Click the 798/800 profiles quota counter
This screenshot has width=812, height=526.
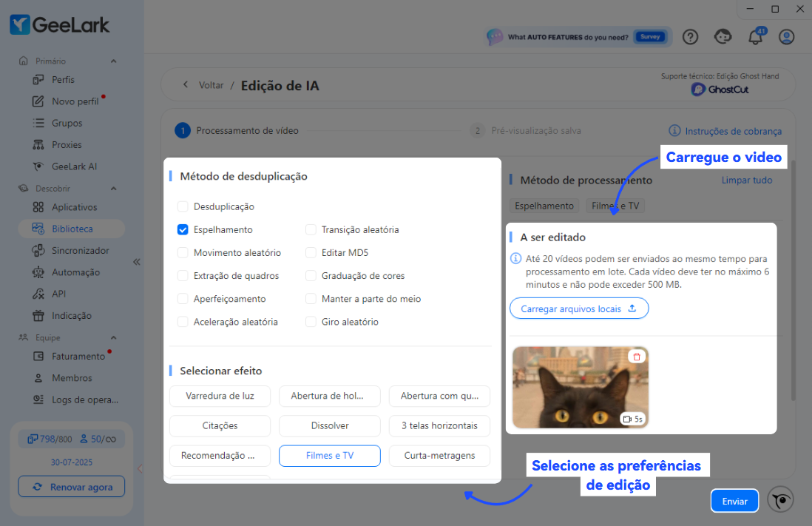tap(50, 439)
